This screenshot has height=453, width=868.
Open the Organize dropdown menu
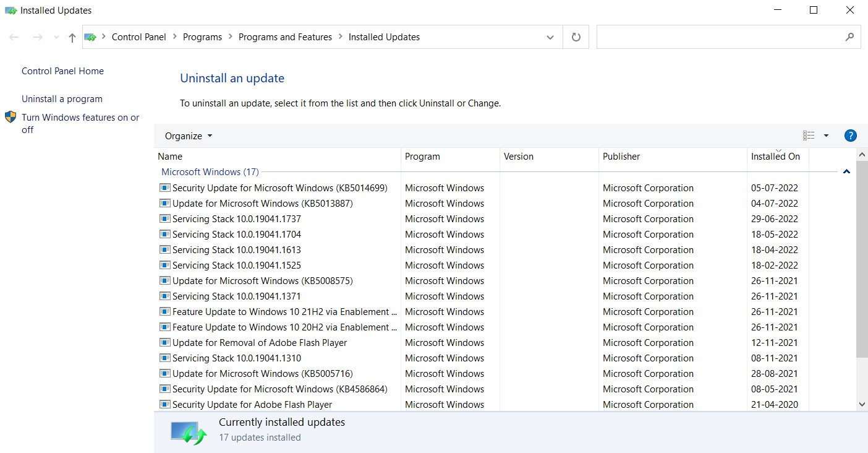pos(188,136)
